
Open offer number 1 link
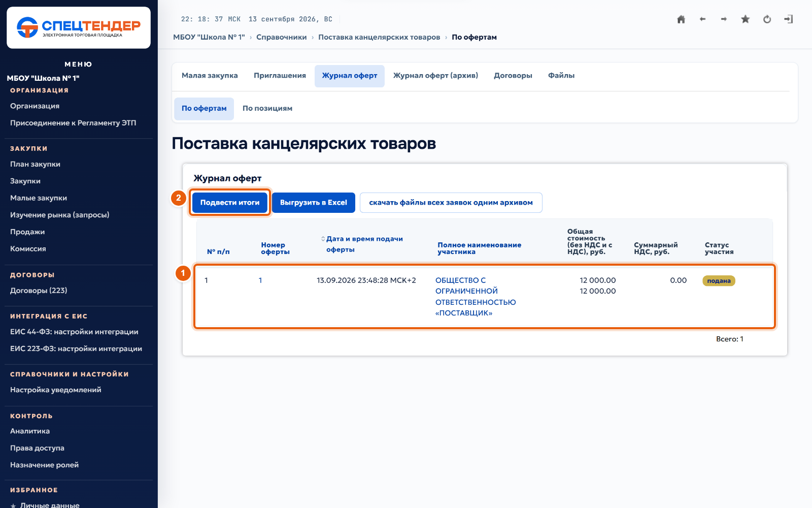(x=260, y=280)
